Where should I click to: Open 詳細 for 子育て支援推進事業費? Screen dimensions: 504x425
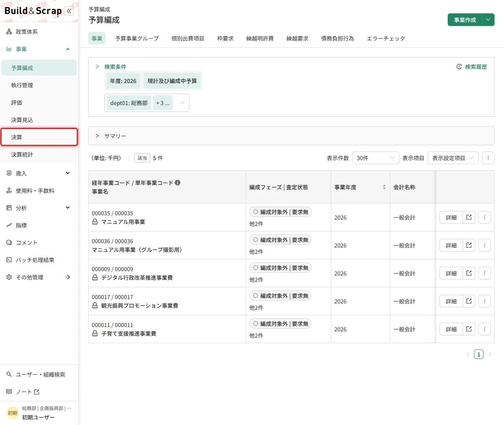[451, 329]
